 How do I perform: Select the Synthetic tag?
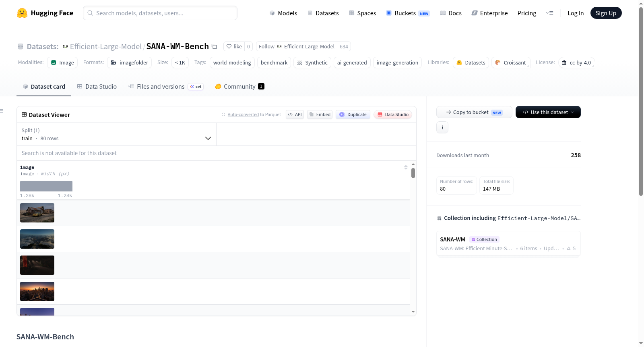pyautogui.click(x=312, y=62)
